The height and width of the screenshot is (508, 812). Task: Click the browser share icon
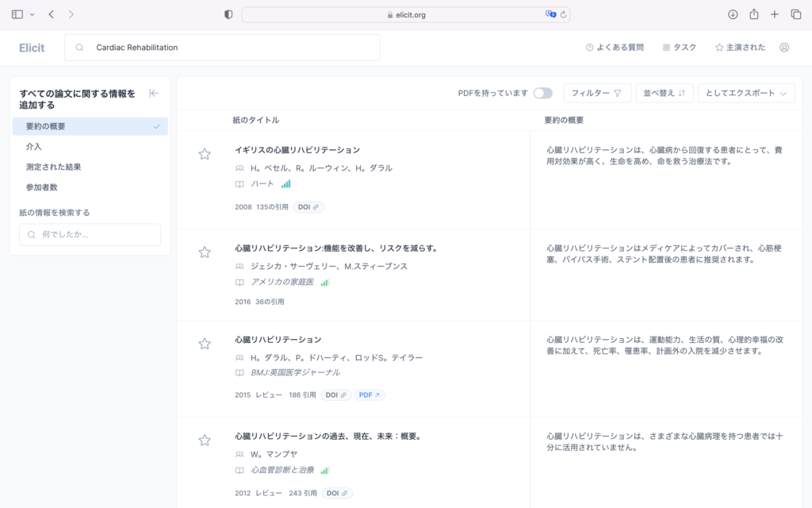pos(755,13)
